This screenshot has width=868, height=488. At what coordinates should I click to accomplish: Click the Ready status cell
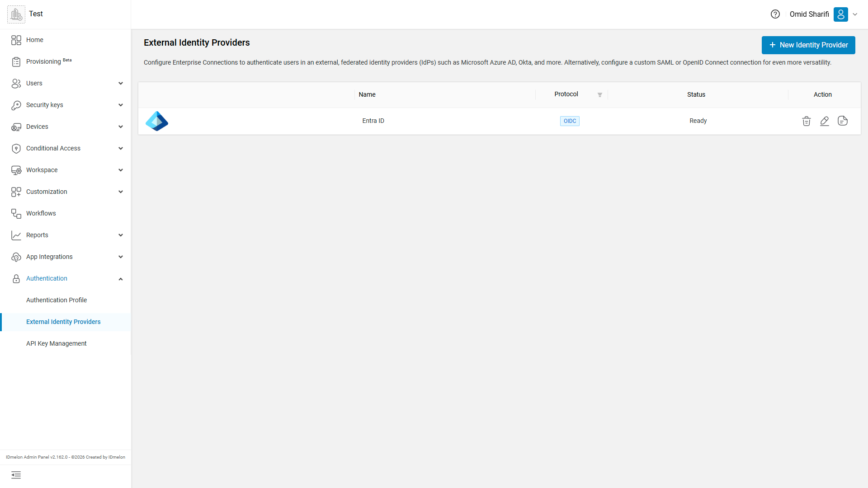coord(698,121)
